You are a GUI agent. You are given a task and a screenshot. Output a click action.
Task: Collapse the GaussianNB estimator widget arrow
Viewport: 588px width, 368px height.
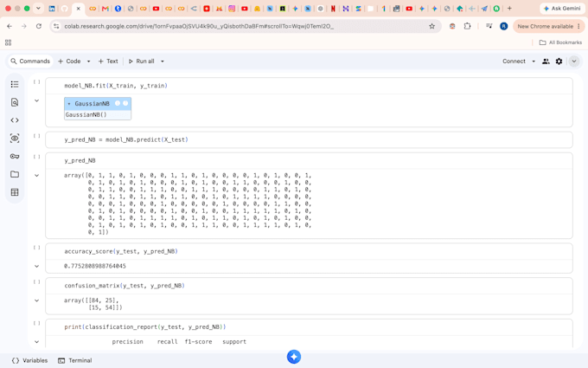(x=69, y=104)
